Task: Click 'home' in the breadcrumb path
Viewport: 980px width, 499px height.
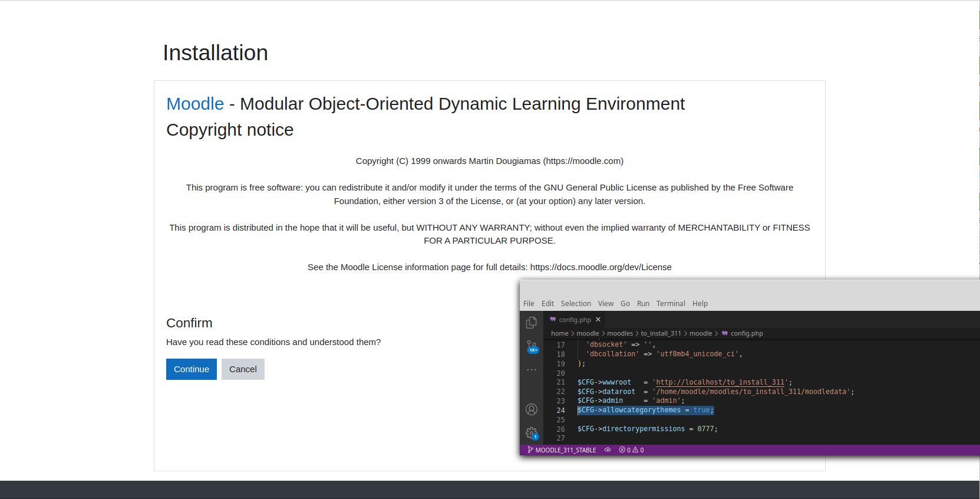Action: click(560, 334)
